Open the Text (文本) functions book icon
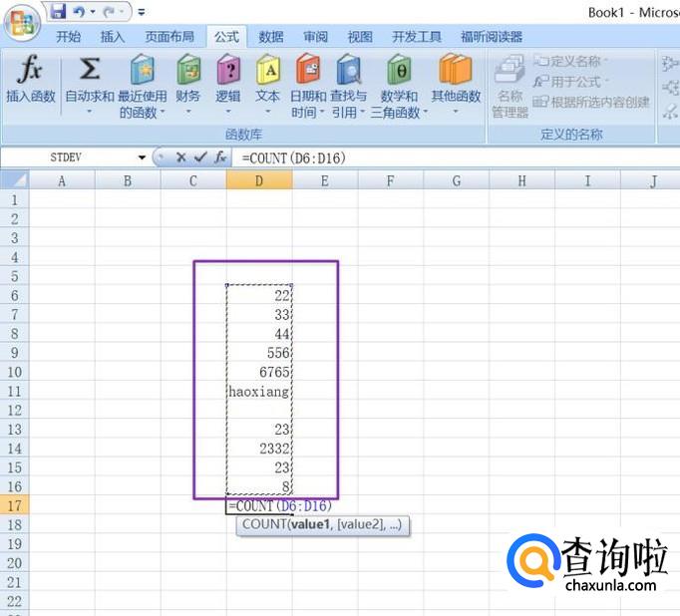This screenshot has height=616, width=680. [267, 72]
